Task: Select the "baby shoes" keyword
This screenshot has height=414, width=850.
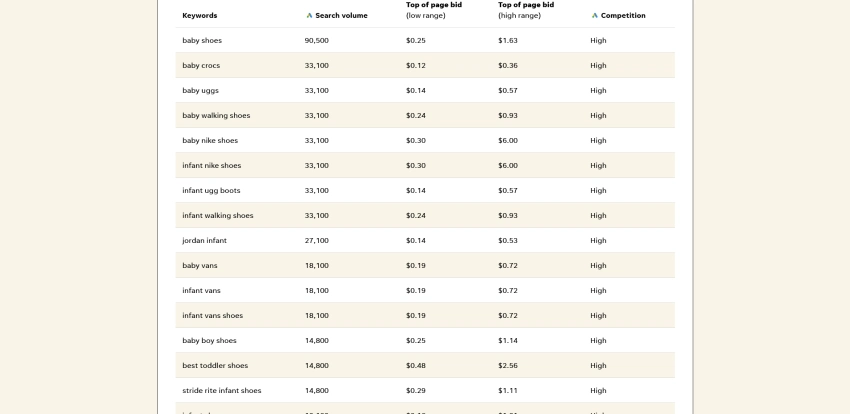Action: tap(202, 41)
